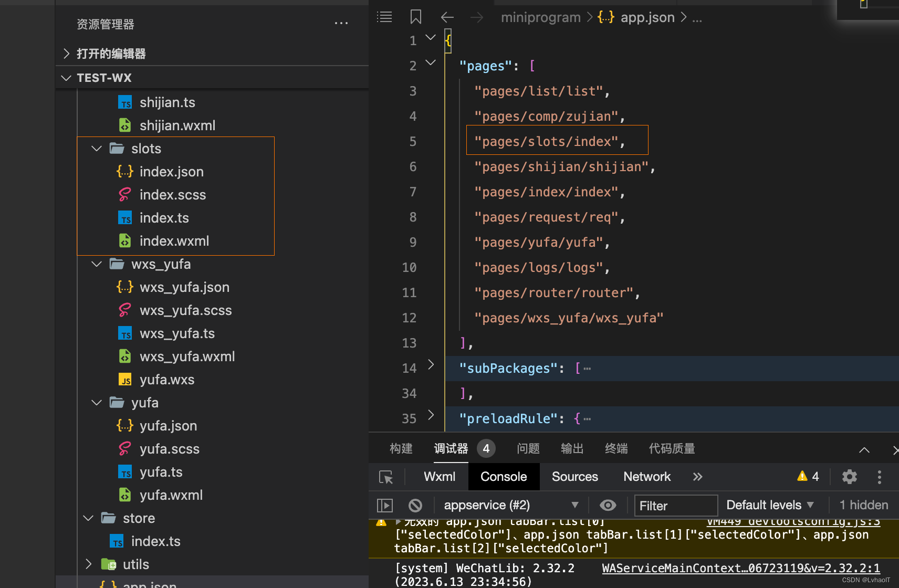Open appservice (#2) context dropdown
The width and height of the screenshot is (899, 588).
click(510, 505)
